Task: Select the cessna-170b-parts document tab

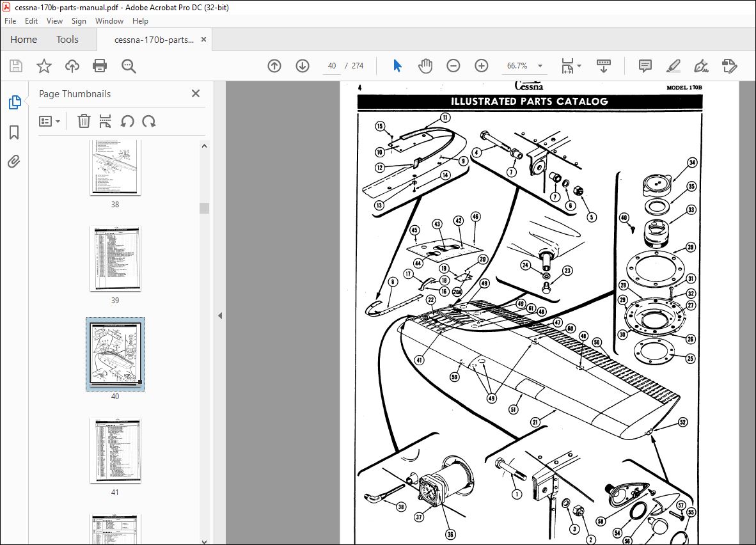Action: 154,40
